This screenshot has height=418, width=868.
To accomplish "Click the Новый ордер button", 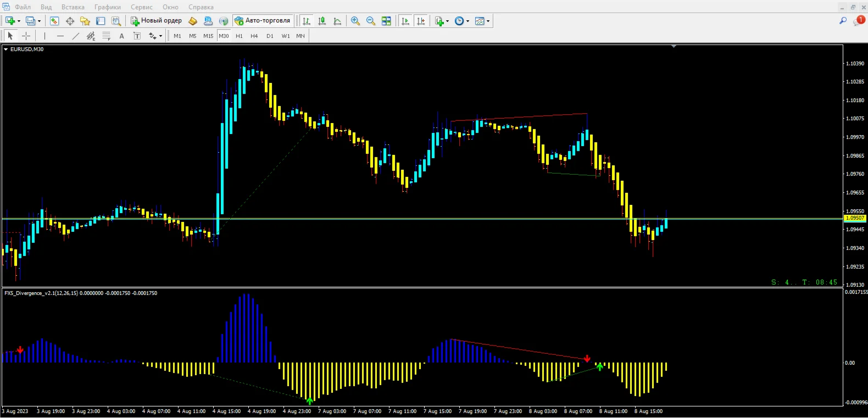I will click(x=156, y=21).
